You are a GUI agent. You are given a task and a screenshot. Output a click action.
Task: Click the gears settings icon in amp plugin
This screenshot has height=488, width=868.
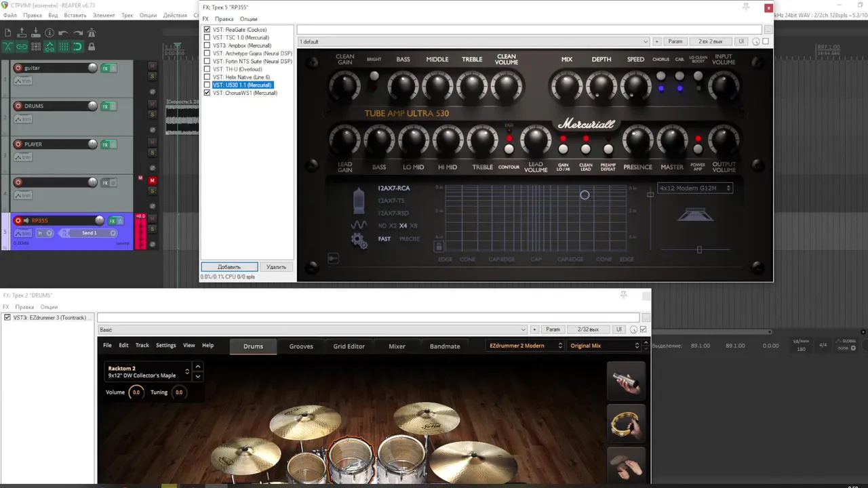coord(359,240)
